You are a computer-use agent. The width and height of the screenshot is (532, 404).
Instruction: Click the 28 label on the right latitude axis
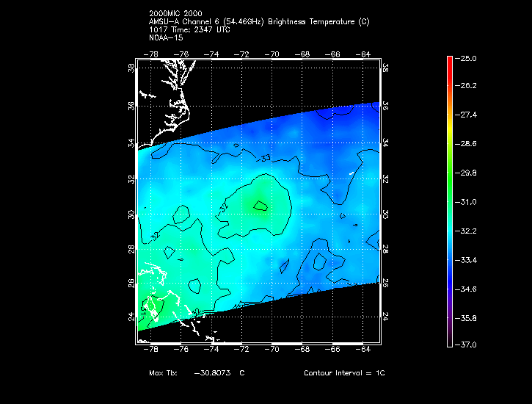tap(385, 249)
